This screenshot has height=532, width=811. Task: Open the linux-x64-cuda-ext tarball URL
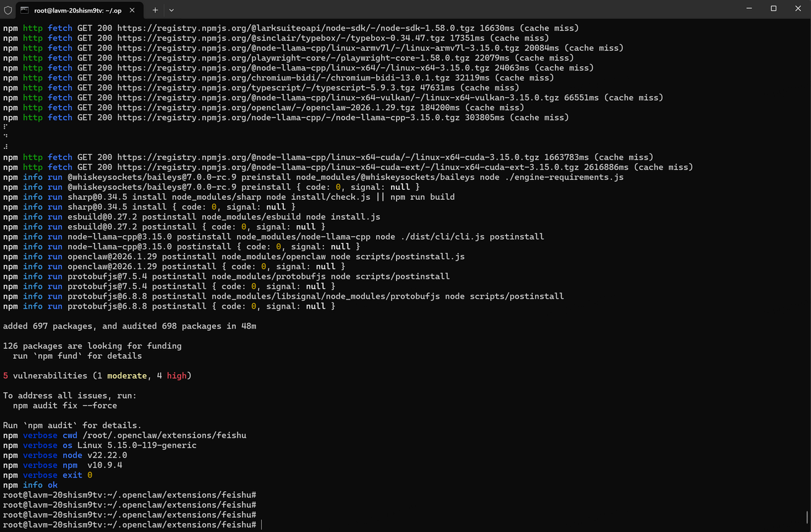(348, 167)
